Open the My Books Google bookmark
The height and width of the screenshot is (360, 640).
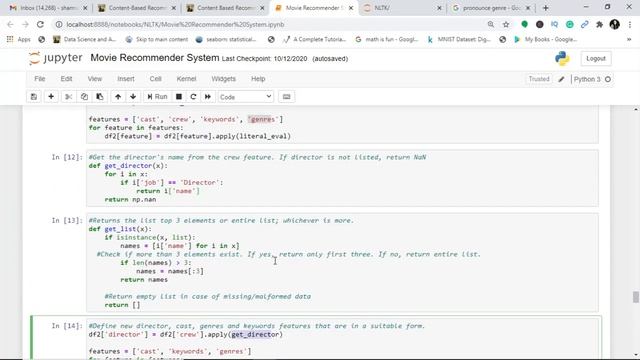click(x=545, y=39)
